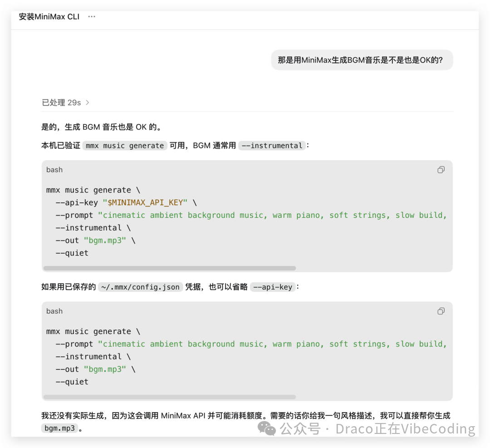Click the inline code --instrumental in the paragraph
The height and width of the screenshot is (448, 490).
(272, 146)
